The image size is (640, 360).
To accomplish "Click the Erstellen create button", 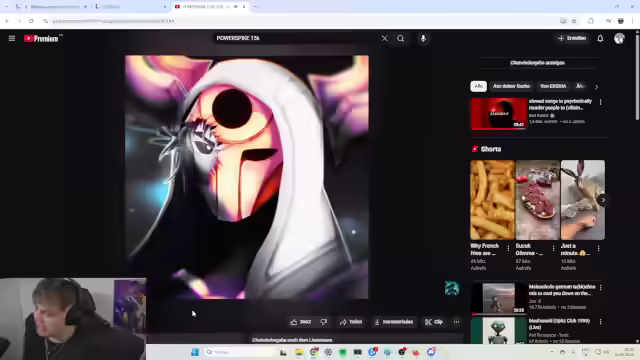I will [572, 38].
